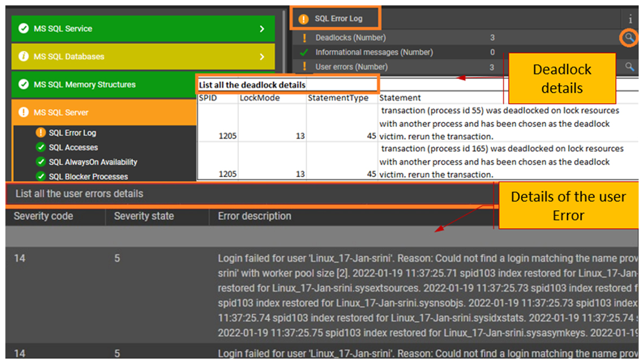Click Severity code column header
644x364 pixels.
(43, 217)
